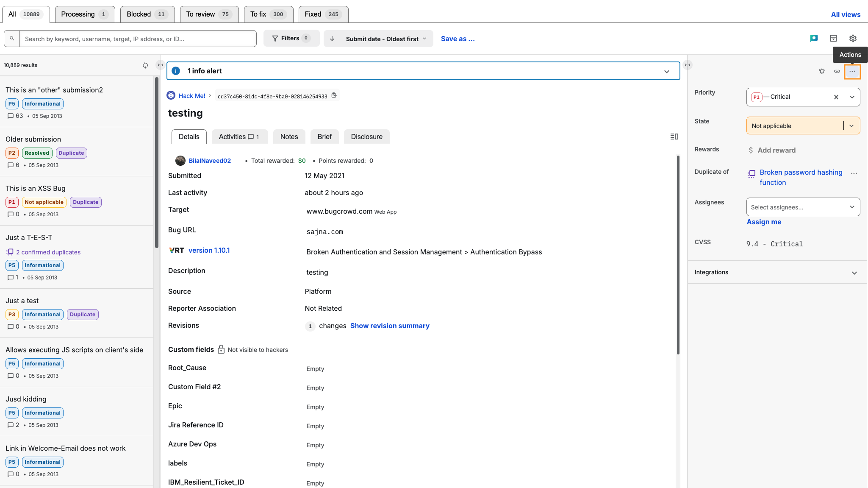Copy submission link icon
Screen dimensions: 868x488
tap(837, 71)
